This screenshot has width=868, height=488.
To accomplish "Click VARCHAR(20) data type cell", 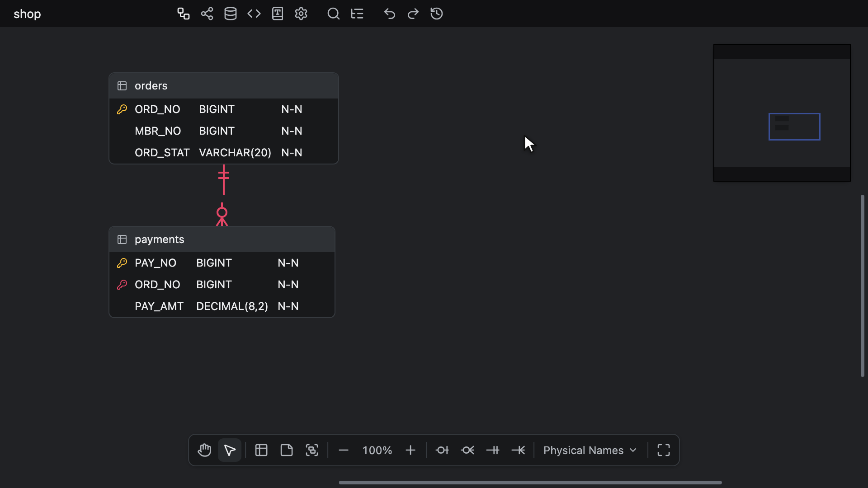I will [235, 153].
